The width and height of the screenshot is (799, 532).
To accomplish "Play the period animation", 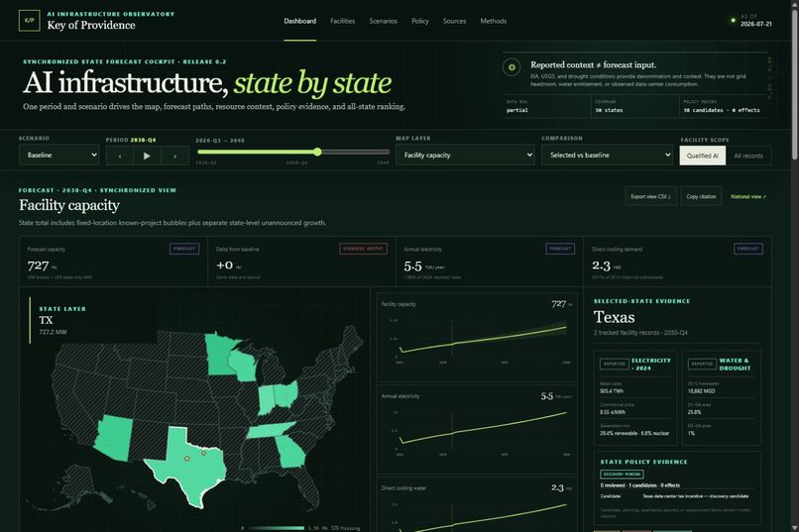I will [x=147, y=156].
